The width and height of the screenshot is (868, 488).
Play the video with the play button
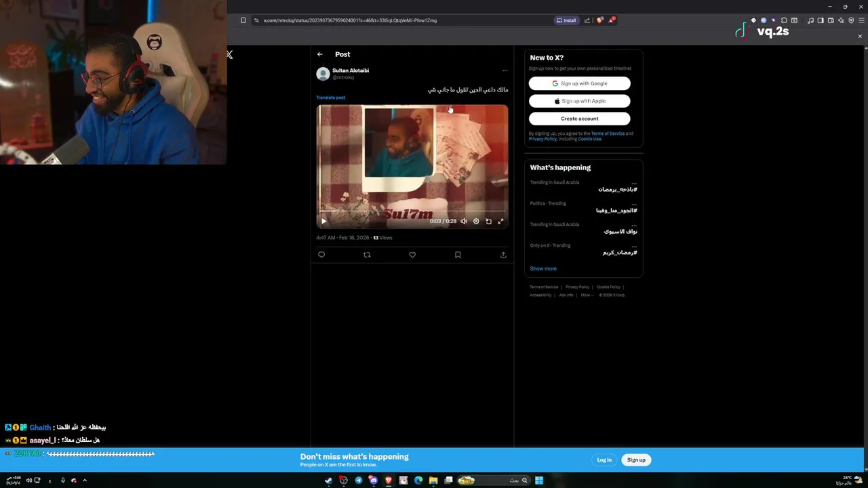point(323,221)
